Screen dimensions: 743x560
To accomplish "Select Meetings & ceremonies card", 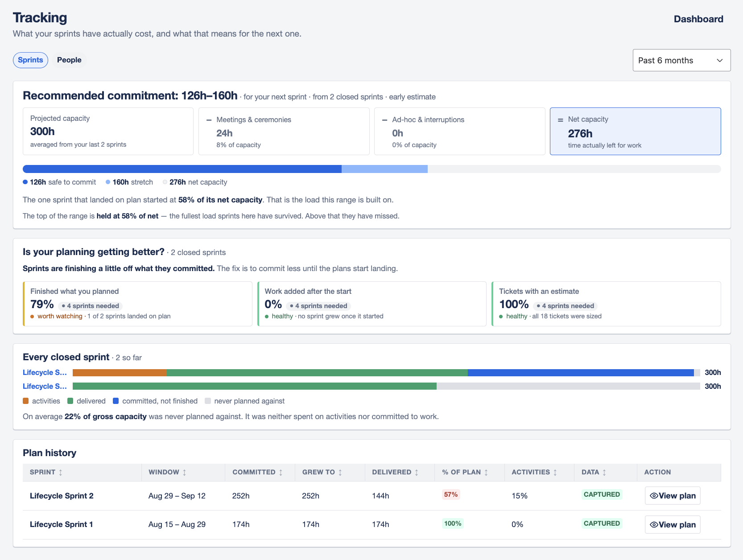I will pos(284,132).
